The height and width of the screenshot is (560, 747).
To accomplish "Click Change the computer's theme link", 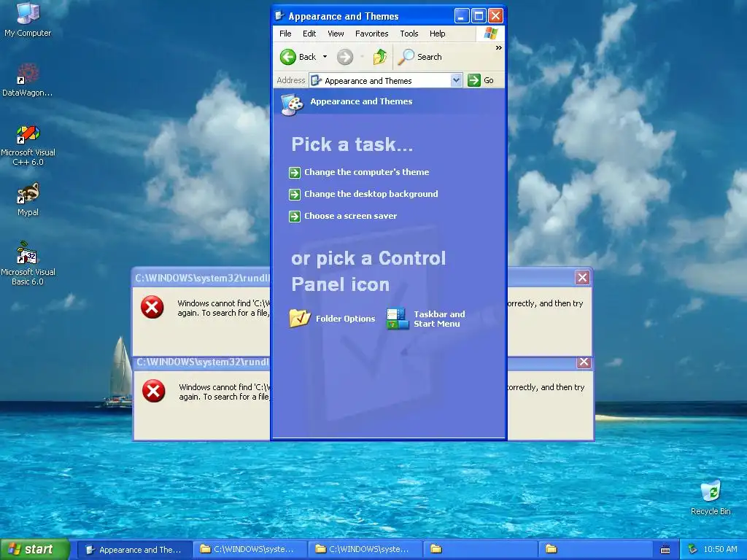I will pyautogui.click(x=366, y=172).
